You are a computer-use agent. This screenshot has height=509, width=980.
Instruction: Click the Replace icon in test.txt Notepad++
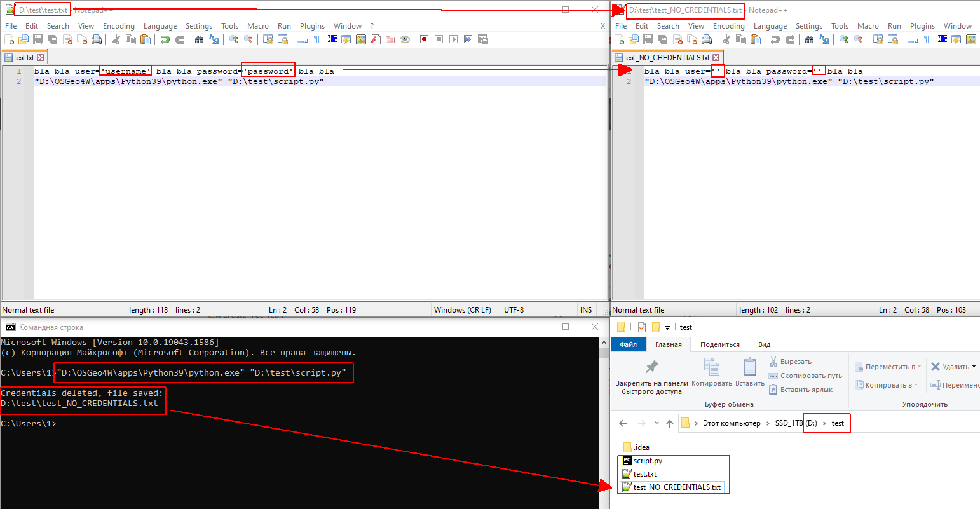tap(214, 39)
